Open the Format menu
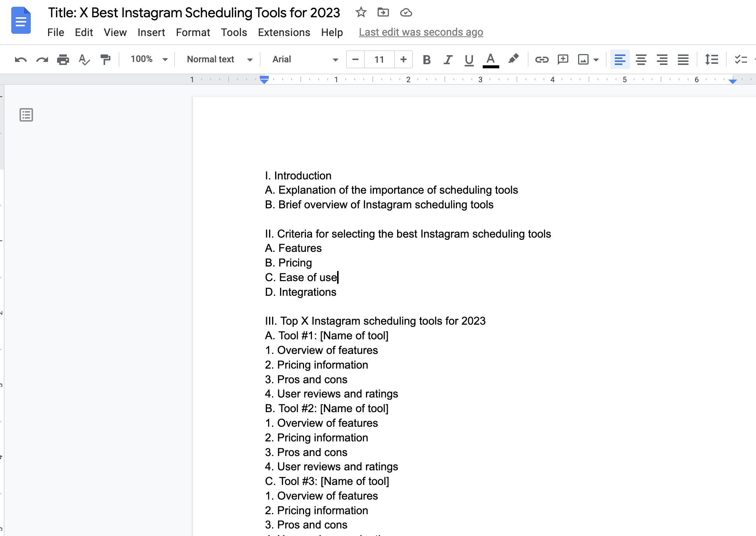756x536 pixels. (x=193, y=32)
